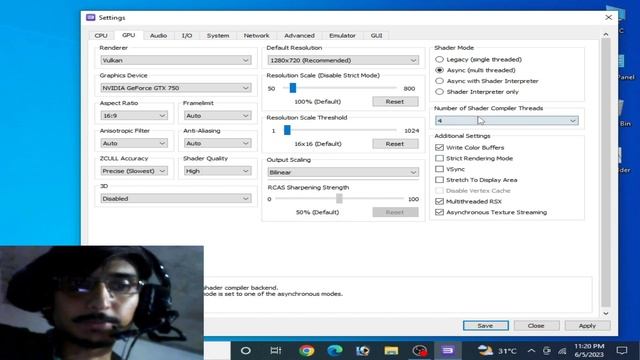This screenshot has width=640, height=360.
Task: Open Microsoft Edge from the taskbar
Action: [x=335, y=351]
